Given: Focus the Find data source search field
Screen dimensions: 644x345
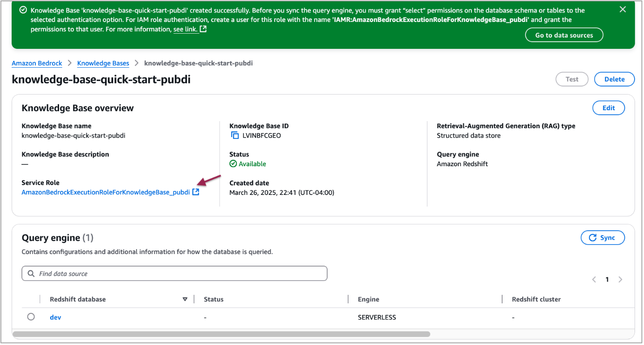Looking at the screenshot, I should (175, 273).
